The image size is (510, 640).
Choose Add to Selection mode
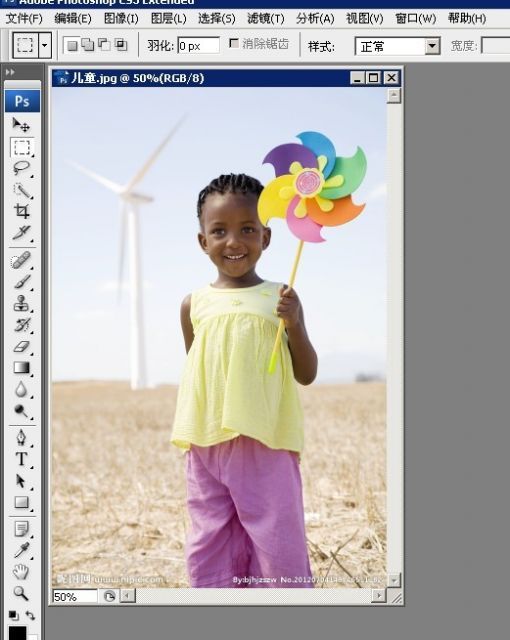(88, 44)
